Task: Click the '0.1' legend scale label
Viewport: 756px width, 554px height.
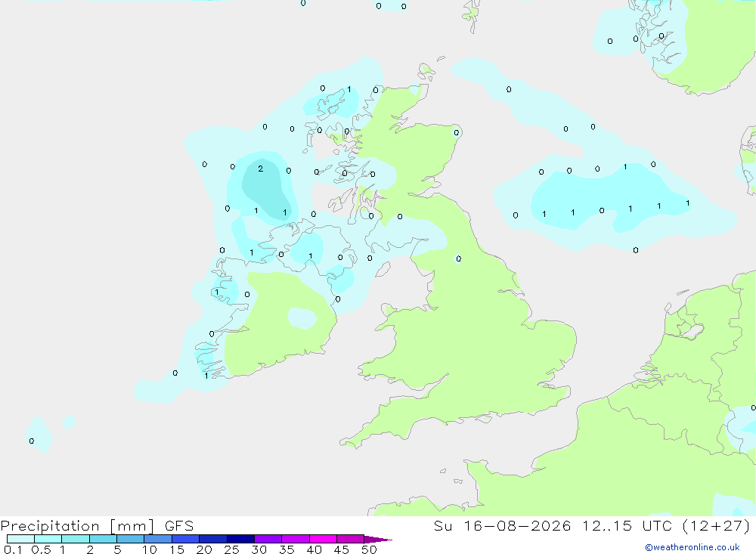Action: 13,549
